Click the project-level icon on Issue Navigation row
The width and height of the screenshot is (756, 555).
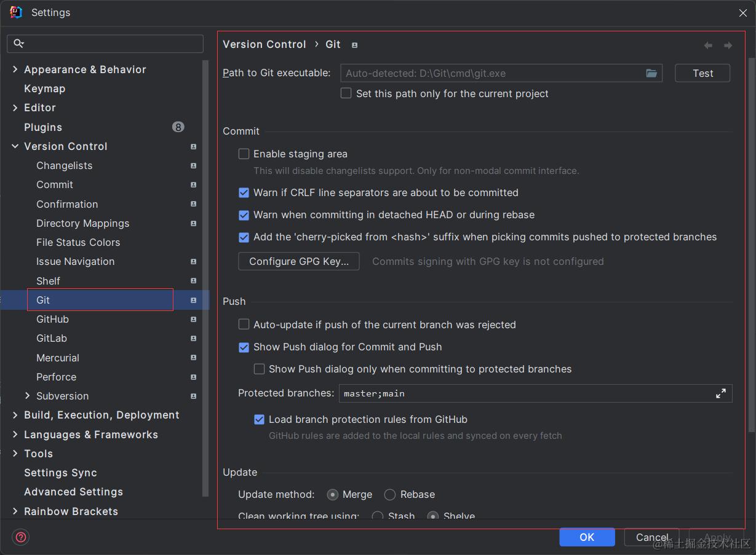193,261
